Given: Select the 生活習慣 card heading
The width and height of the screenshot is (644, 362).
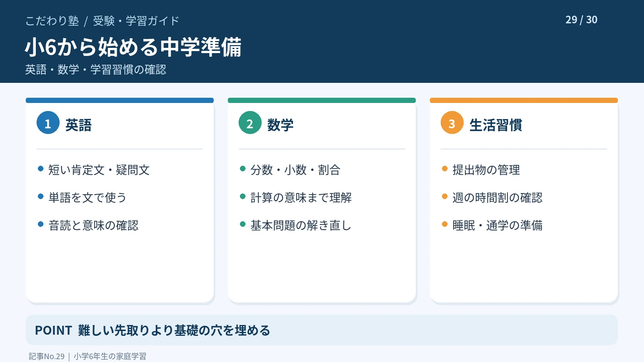Looking at the screenshot, I should [496, 125].
